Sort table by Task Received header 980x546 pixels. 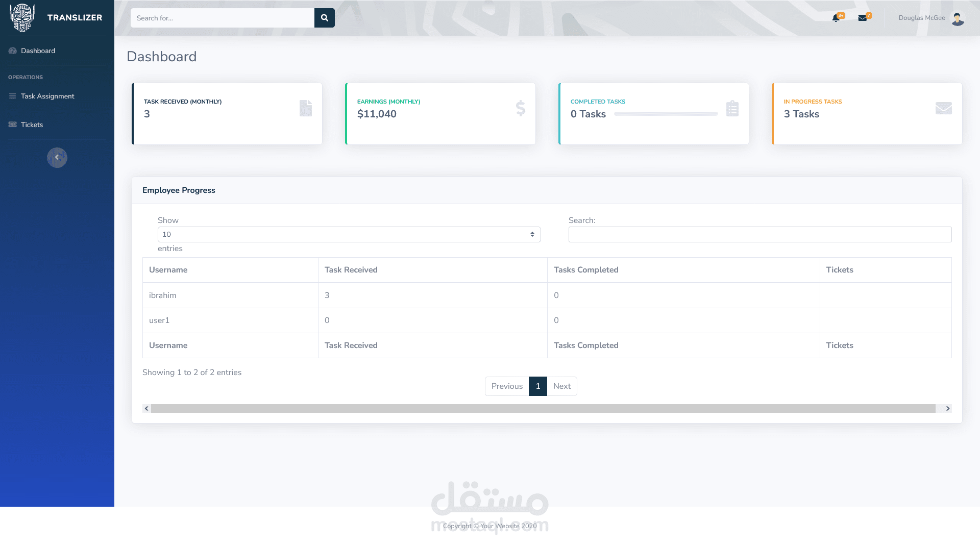[x=433, y=270]
